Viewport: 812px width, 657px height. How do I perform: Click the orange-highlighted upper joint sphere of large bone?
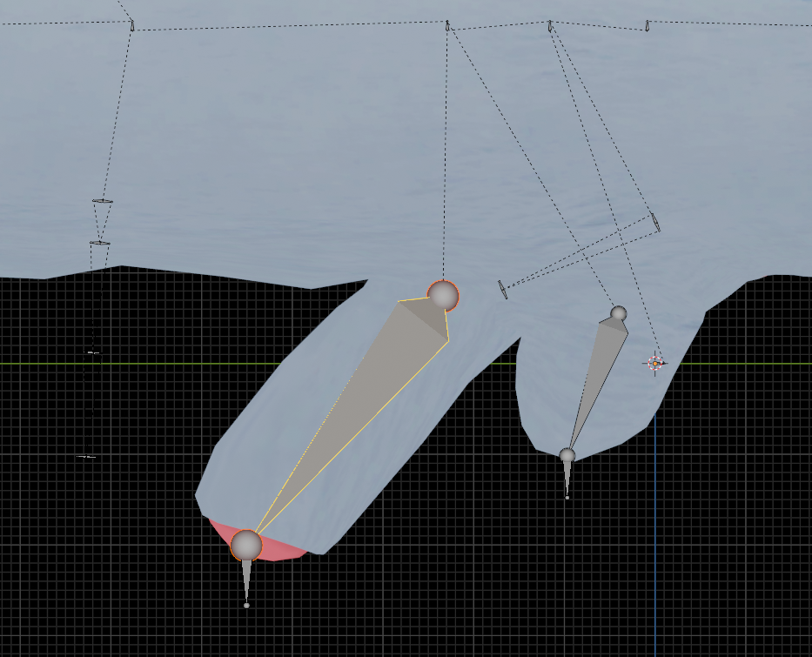click(x=443, y=296)
